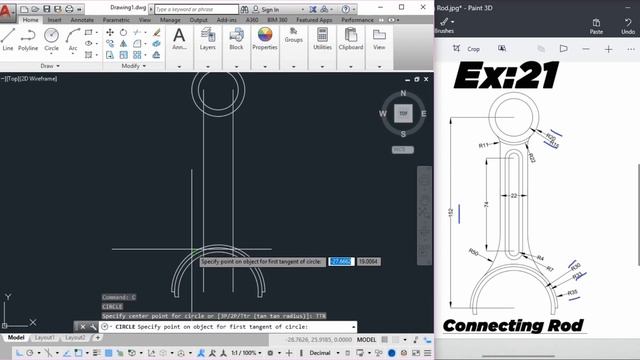Select the Rotate tool in Modify panel
Screen dimensions: 640x360
(123, 32)
